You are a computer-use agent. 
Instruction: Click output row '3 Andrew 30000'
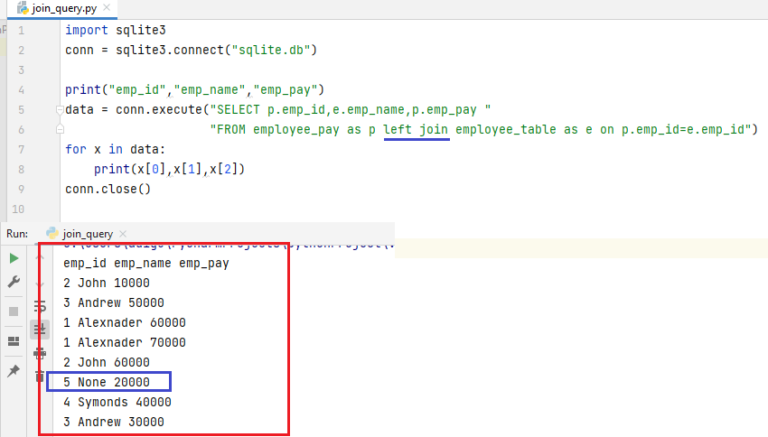coord(114,422)
